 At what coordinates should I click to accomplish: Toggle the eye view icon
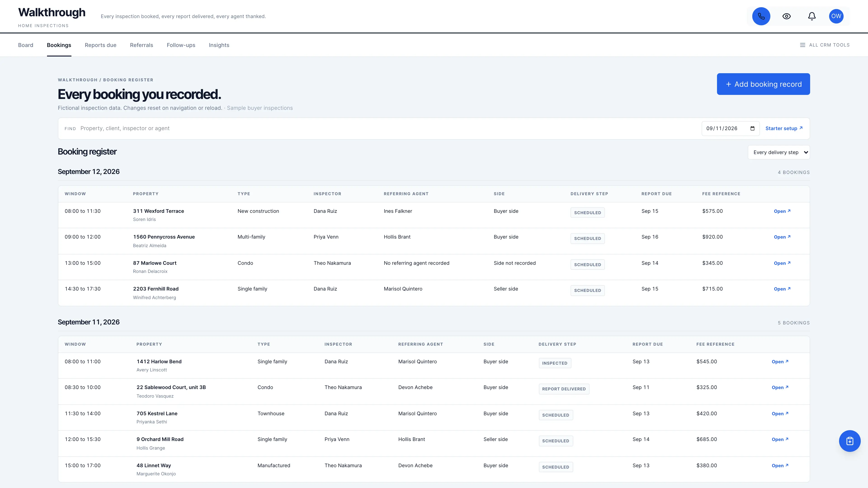[786, 16]
